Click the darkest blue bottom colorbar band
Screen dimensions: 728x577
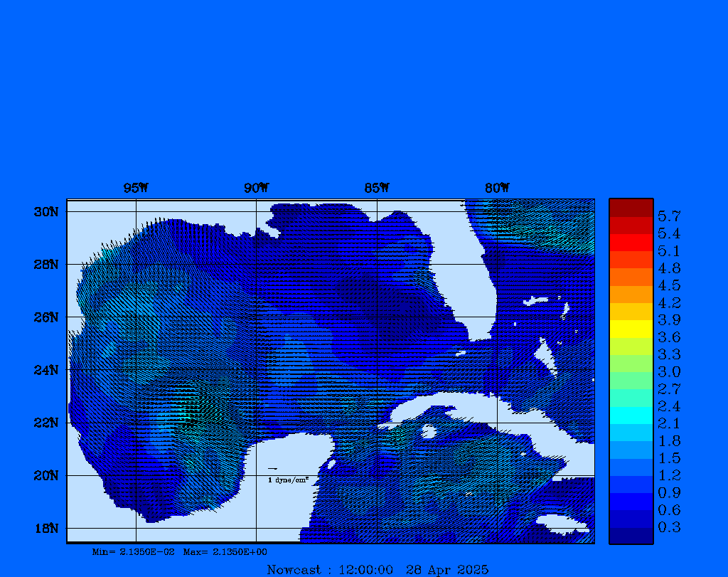point(631,536)
